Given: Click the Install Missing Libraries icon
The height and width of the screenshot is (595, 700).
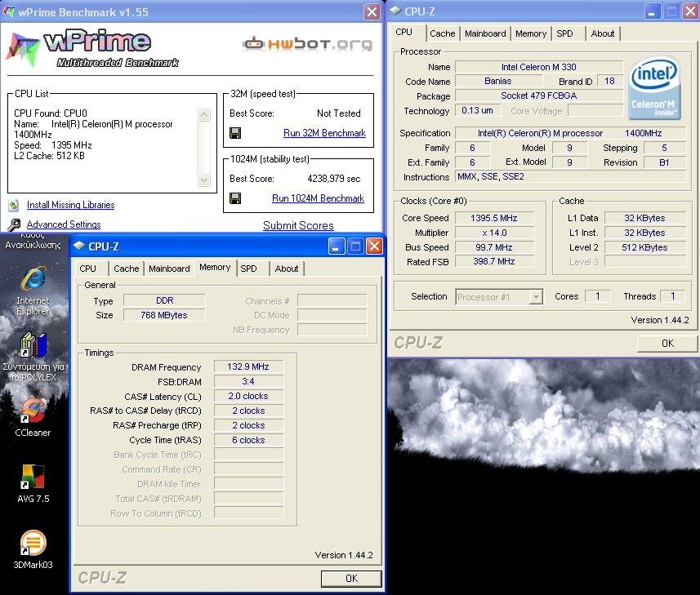Looking at the screenshot, I should coord(14,205).
